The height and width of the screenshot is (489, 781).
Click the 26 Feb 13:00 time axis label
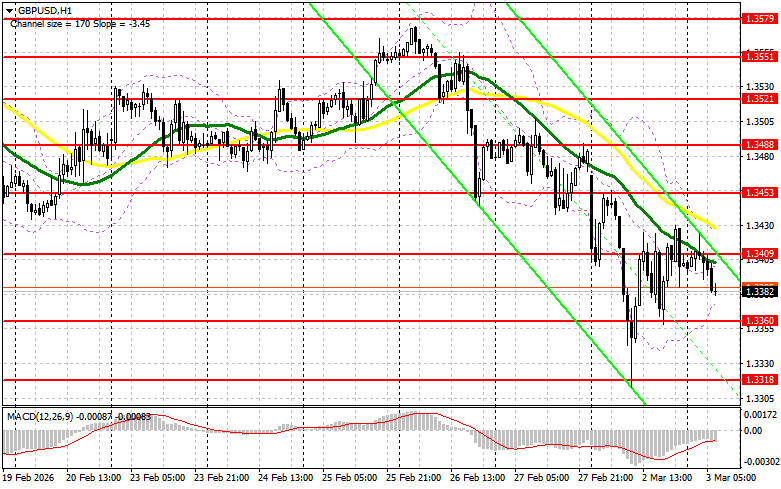[x=478, y=478]
